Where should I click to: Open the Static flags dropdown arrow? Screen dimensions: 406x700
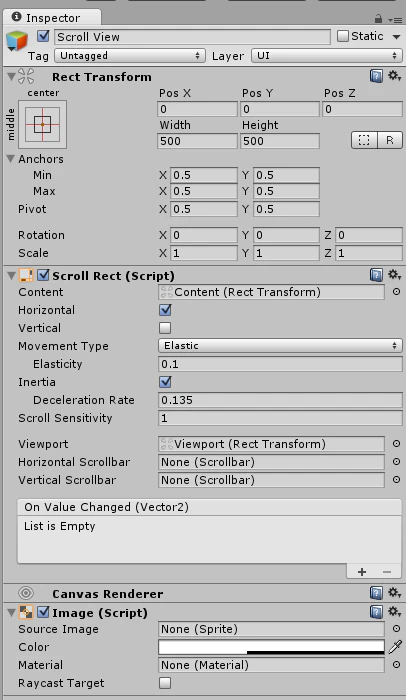point(396,37)
